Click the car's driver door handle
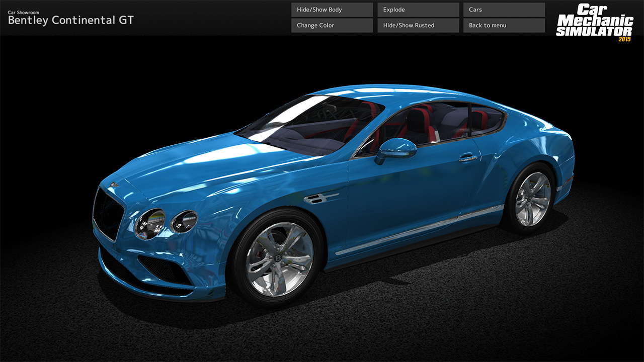 468,157
